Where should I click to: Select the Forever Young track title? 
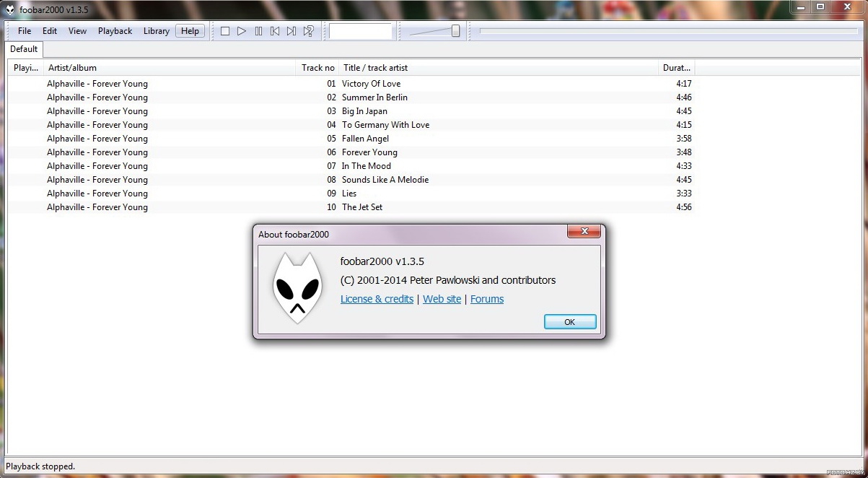369,152
